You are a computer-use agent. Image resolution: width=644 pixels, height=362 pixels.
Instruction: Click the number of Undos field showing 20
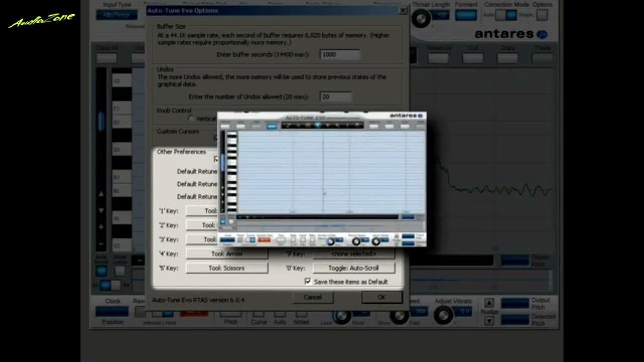point(336,97)
